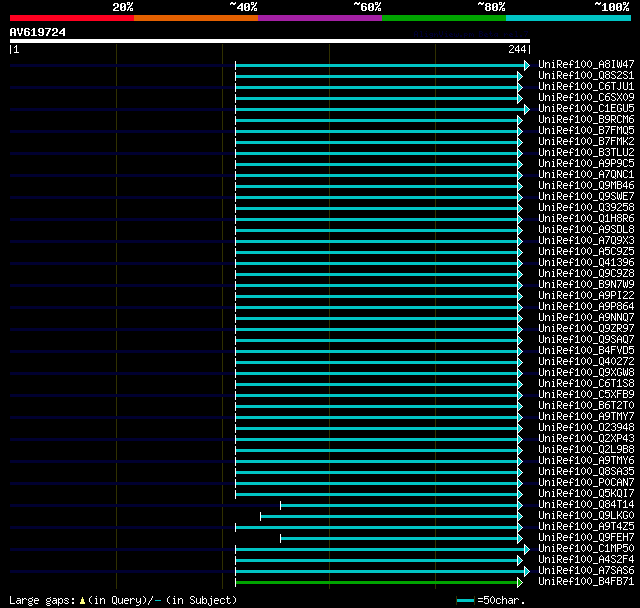The image size is (640, 608).
Task: Open UniRef100_Q40272 entry
Action: (586, 362)
